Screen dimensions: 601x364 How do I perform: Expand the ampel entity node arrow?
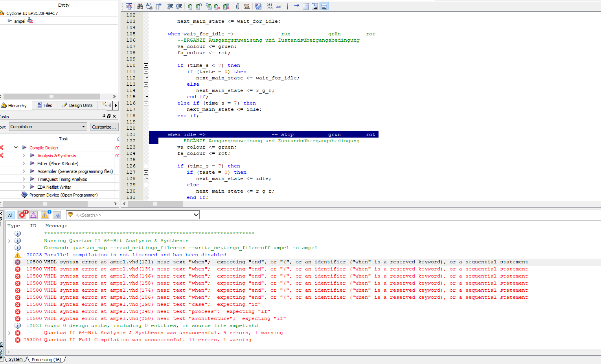[9, 21]
